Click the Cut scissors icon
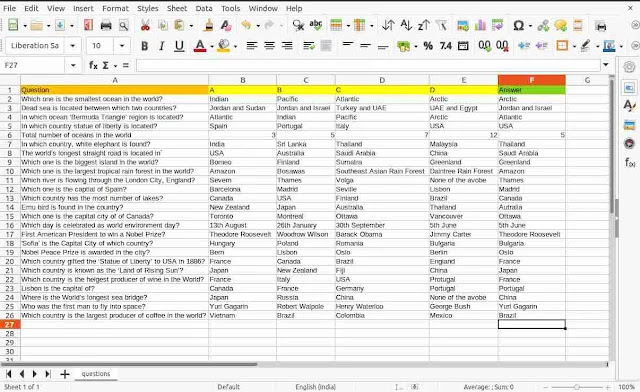 tap(145, 26)
